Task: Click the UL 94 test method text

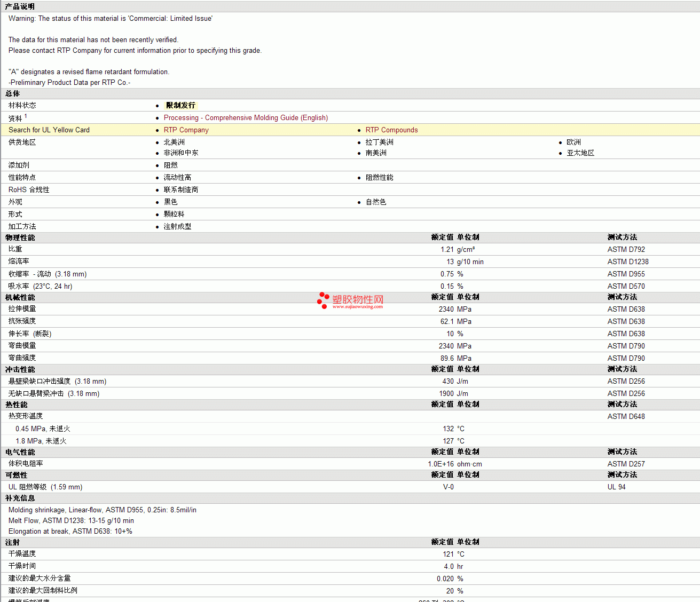Action: (616, 487)
